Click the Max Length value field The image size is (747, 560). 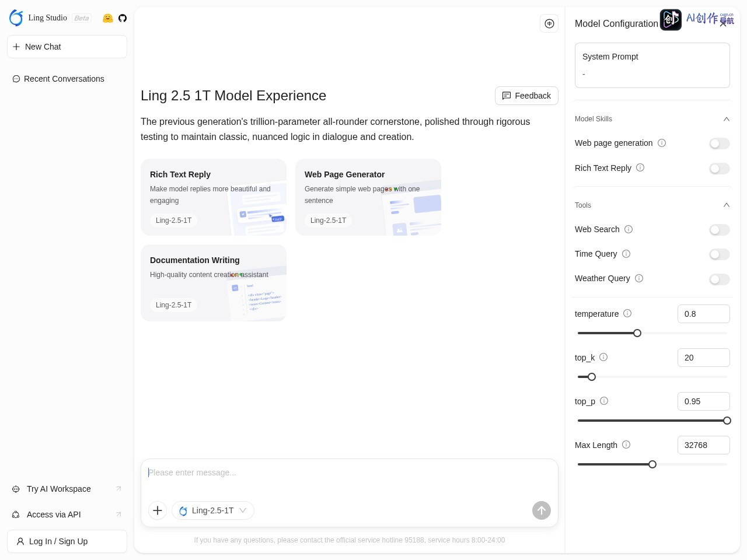pos(704,445)
